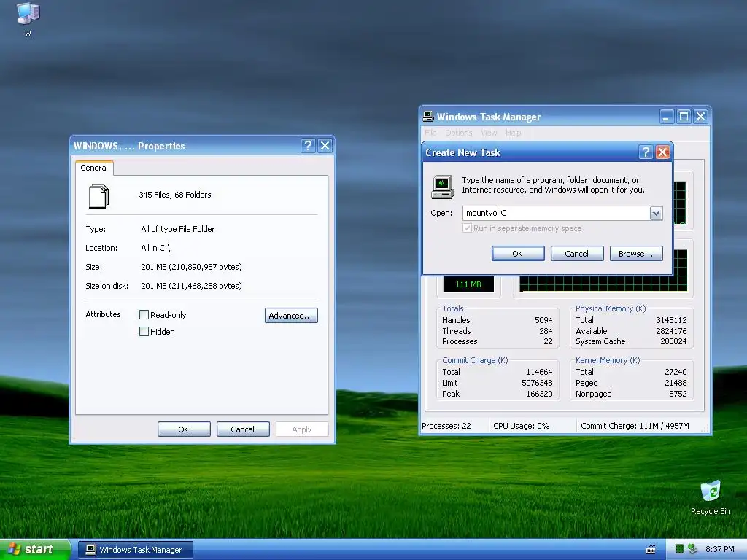Viewport: 747px width, 560px height.
Task: Click the Browse... button
Action: 636,254
